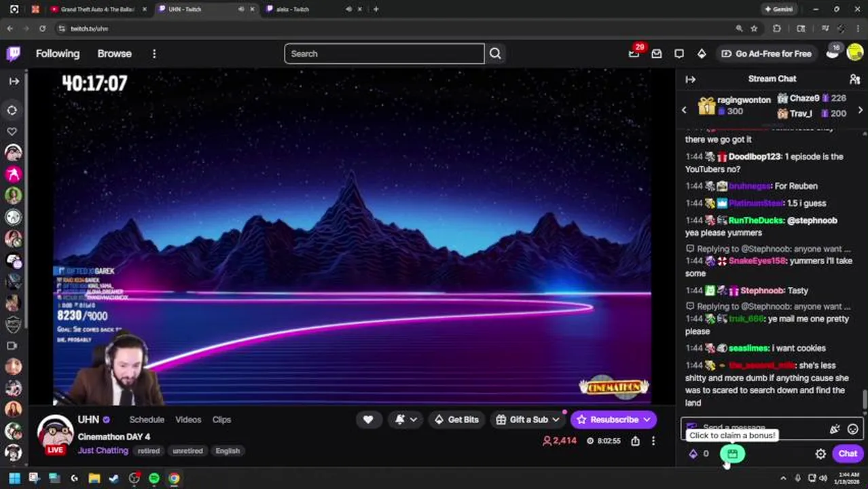Click the twitch.tv/uhn address bar

click(394, 29)
